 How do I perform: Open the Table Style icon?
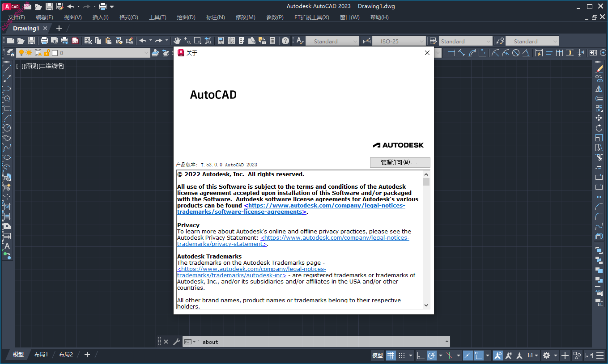click(433, 41)
